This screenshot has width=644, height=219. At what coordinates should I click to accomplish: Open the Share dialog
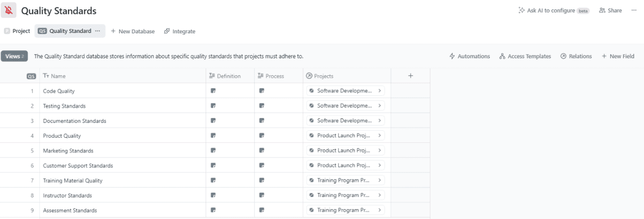tap(610, 10)
